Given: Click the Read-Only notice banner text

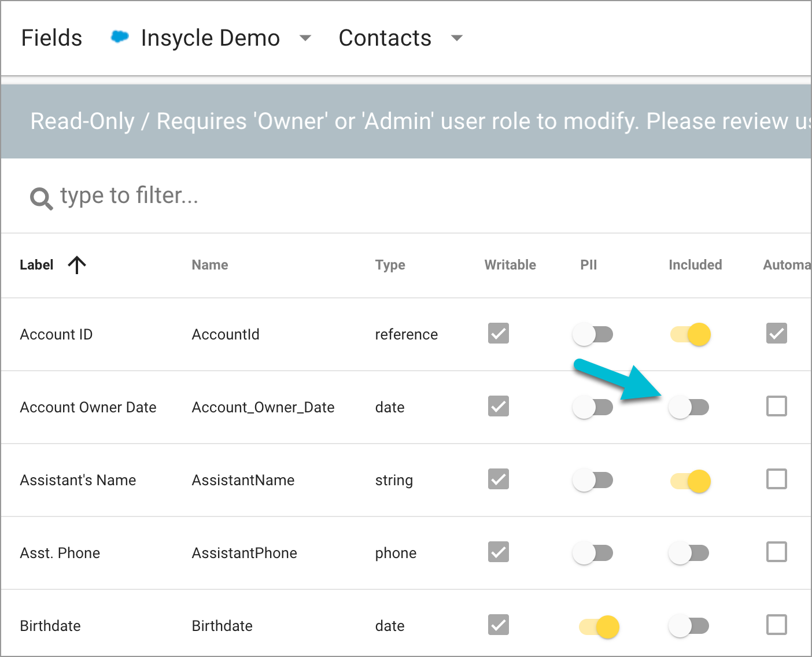Looking at the screenshot, I should point(420,121).
